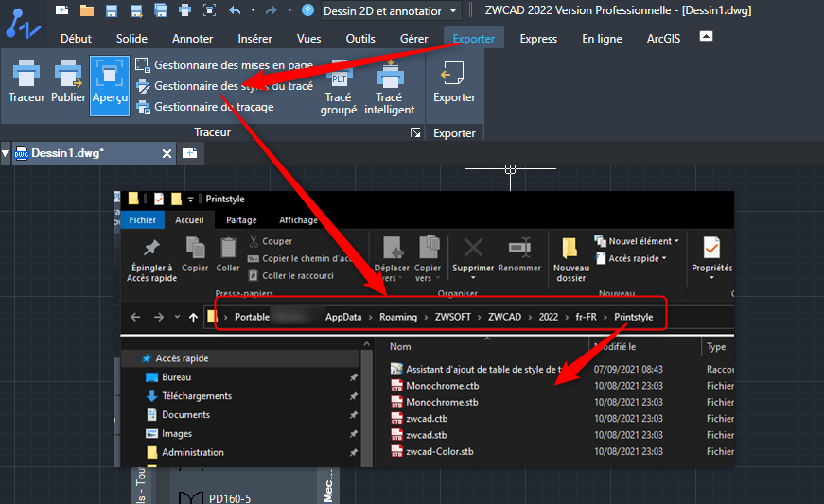Switch to the Gérer ribbon tab

(x=414, y=39)
